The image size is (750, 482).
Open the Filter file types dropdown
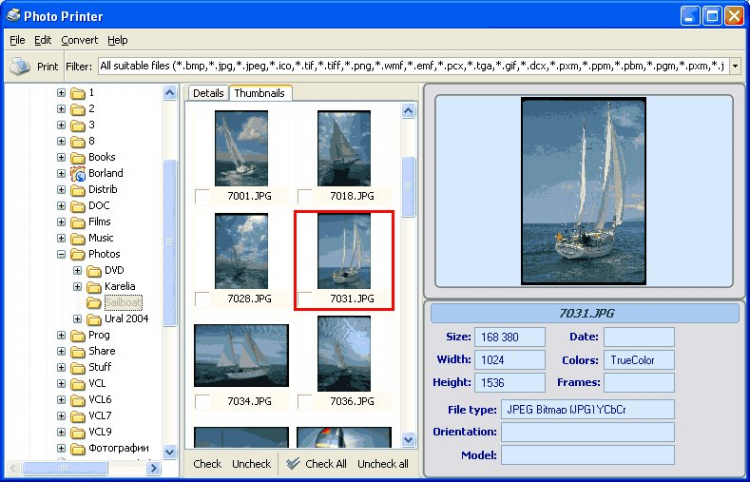point(735,66)
